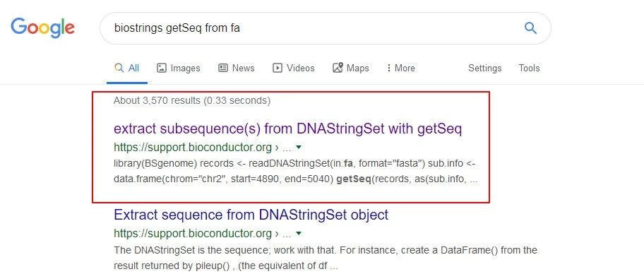Click in the search query box
The width and height of the screenshot is (644, 274).
click(x=312, y=28)
